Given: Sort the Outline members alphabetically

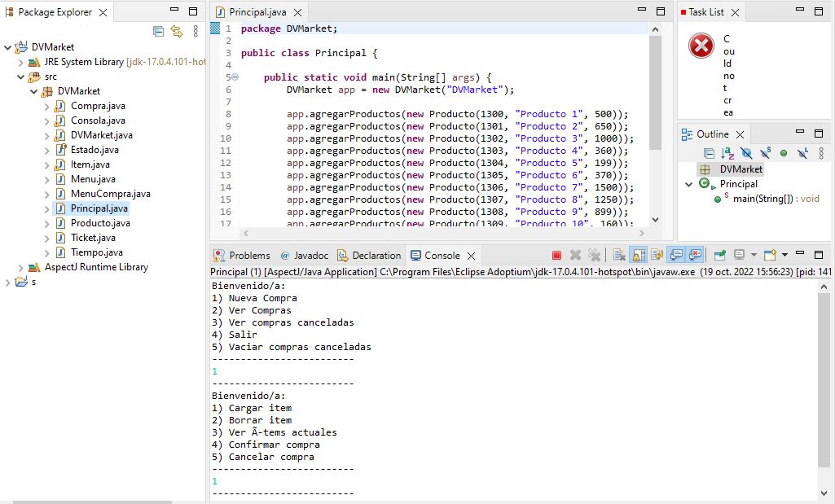Looking at the screenshot, I should point(726,153).
